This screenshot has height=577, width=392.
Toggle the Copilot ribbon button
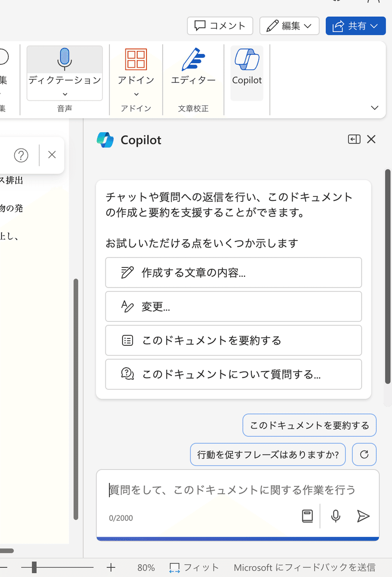[246, 73]
